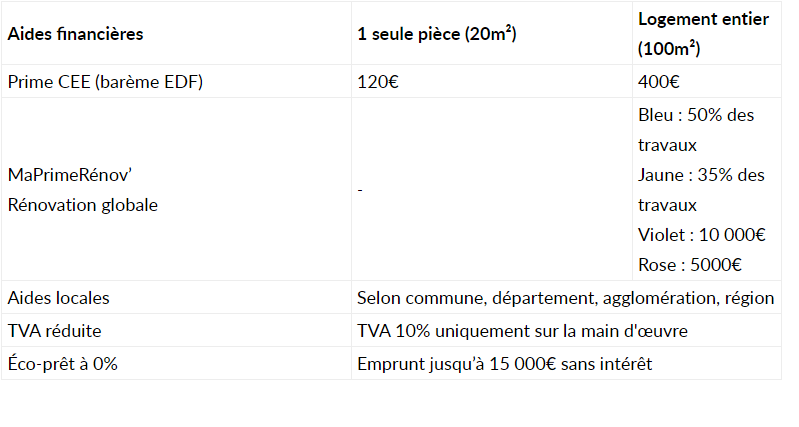Select the 'Aides locales' row label
Viewport: 799px width, 427px height.
59,298
